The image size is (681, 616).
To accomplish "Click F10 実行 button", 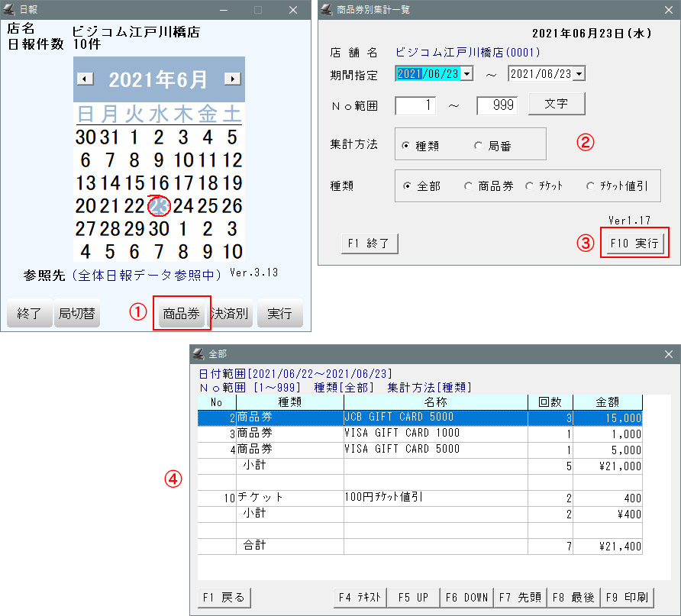I will (x=634, y=243).
